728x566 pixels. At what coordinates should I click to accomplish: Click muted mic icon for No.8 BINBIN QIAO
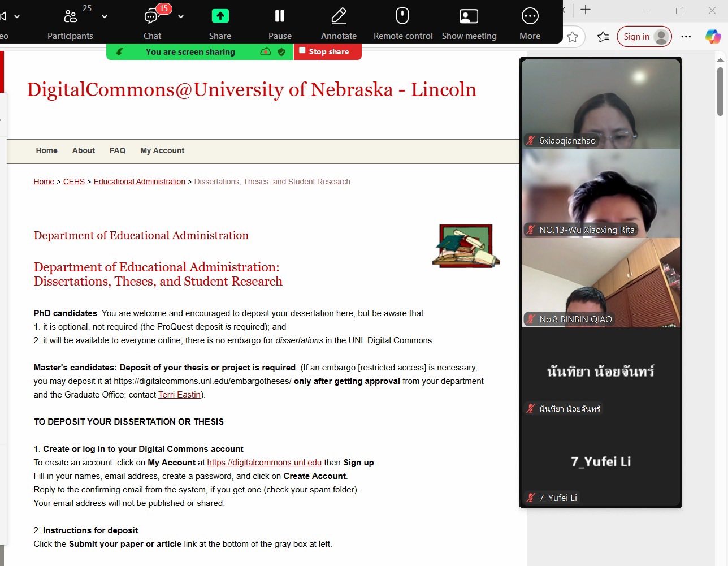click(x=531, y=319)
